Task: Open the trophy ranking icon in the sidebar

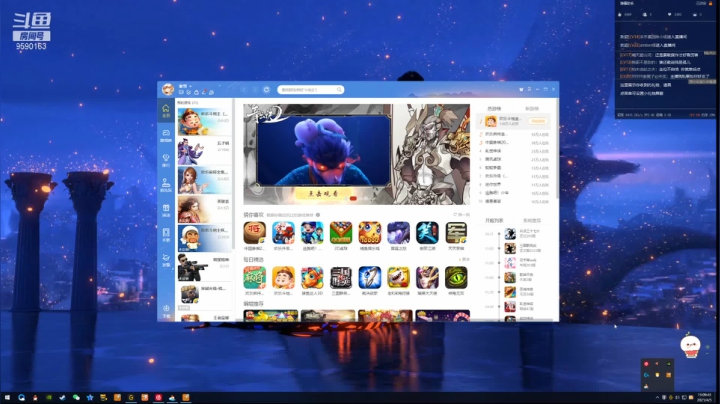Action: point(166,160)
